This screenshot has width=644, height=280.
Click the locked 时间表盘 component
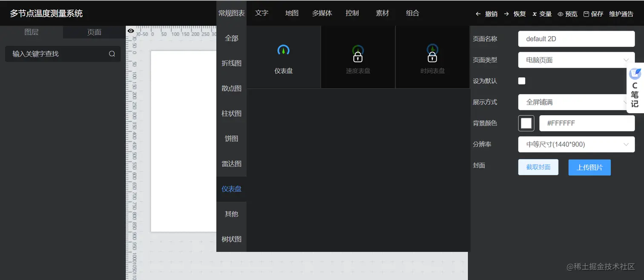click(433, 57)
